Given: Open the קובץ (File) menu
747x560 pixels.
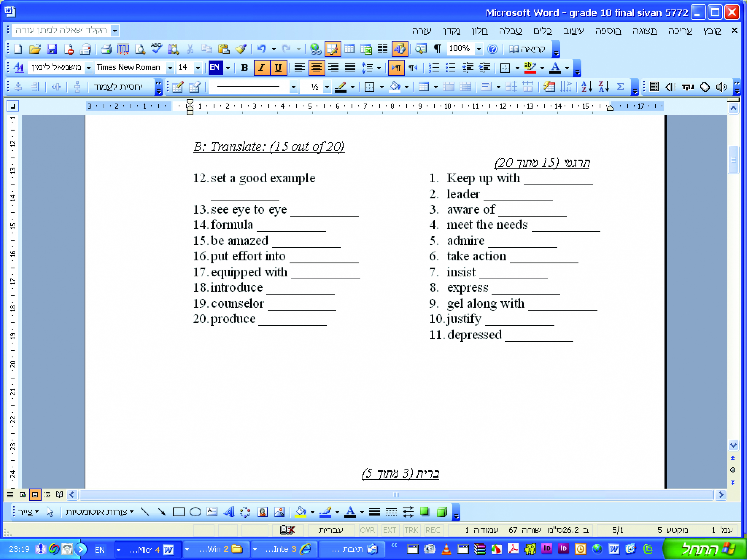Looking at the screenshot, I should (x=712, y=31).
